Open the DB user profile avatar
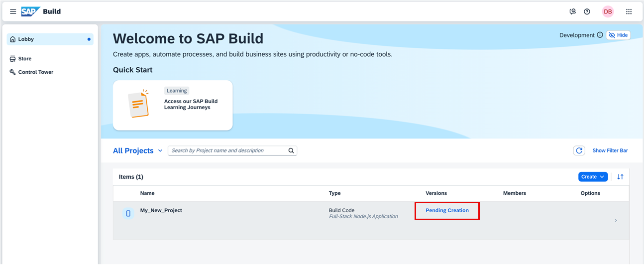Viewport: 644px width, 269px height. (x=608, y=11)
